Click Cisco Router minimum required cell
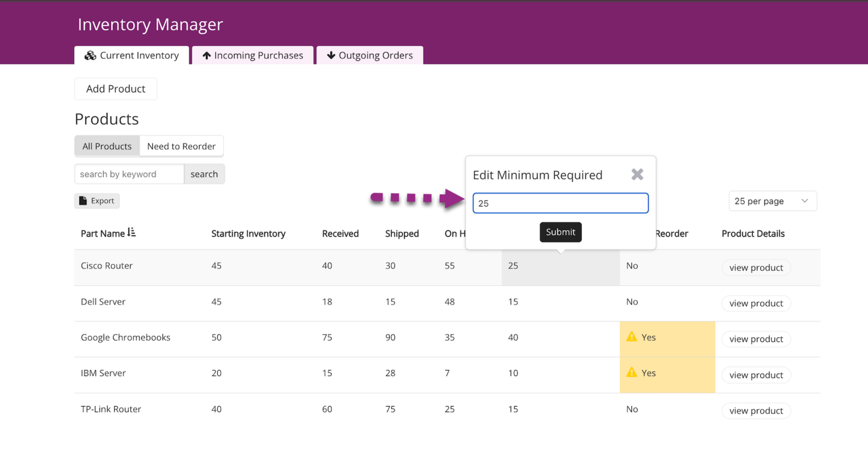 pyautogui.click(x=560, y=267)
